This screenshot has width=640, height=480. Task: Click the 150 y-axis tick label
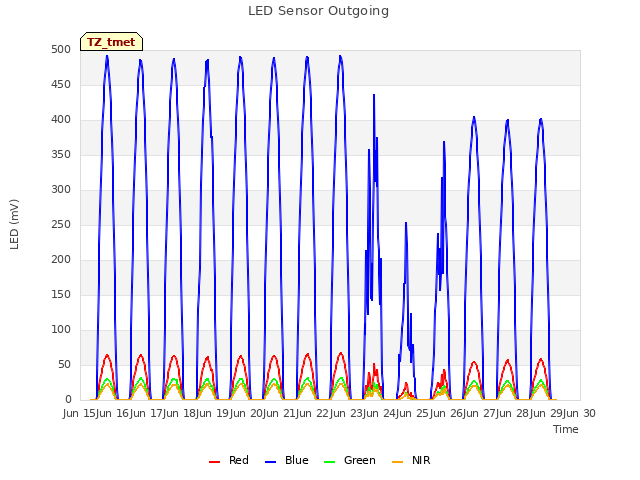point(61,295)
